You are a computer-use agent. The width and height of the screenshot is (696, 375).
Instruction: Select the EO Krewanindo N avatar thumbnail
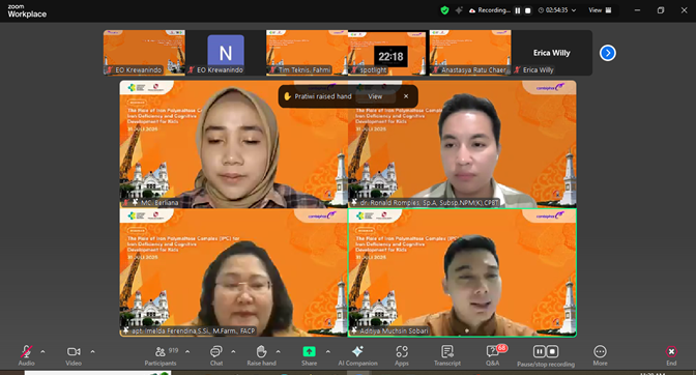coord(225,52)
